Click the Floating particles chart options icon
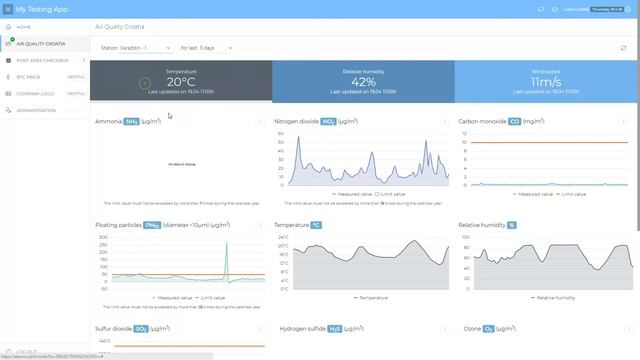Image resolution: width=640 pixels, height=360 pixels. (x=260, y=225)
